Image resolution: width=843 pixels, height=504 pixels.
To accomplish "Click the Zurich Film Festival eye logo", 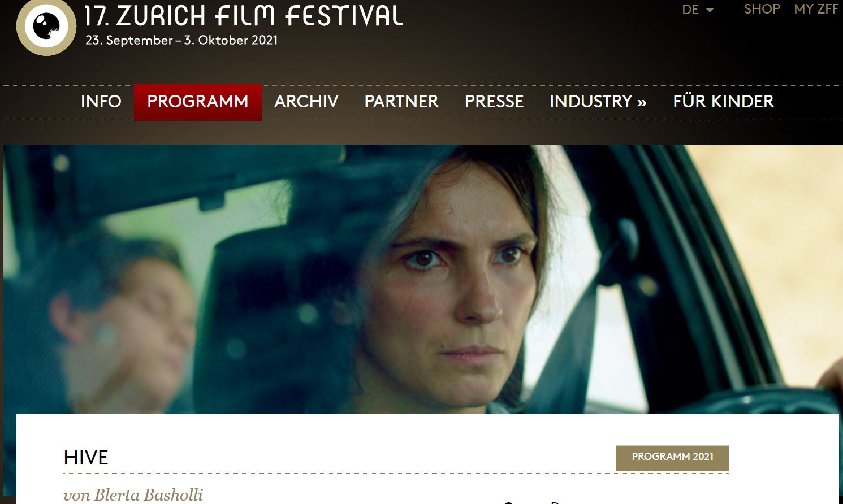I will coord(46,27).
